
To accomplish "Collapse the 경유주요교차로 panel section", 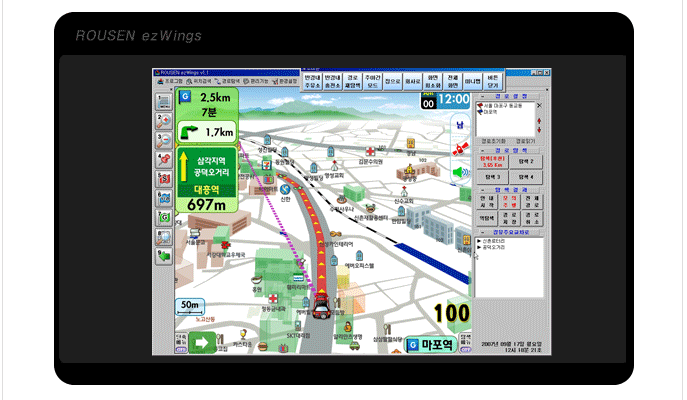I will point(482,232).
